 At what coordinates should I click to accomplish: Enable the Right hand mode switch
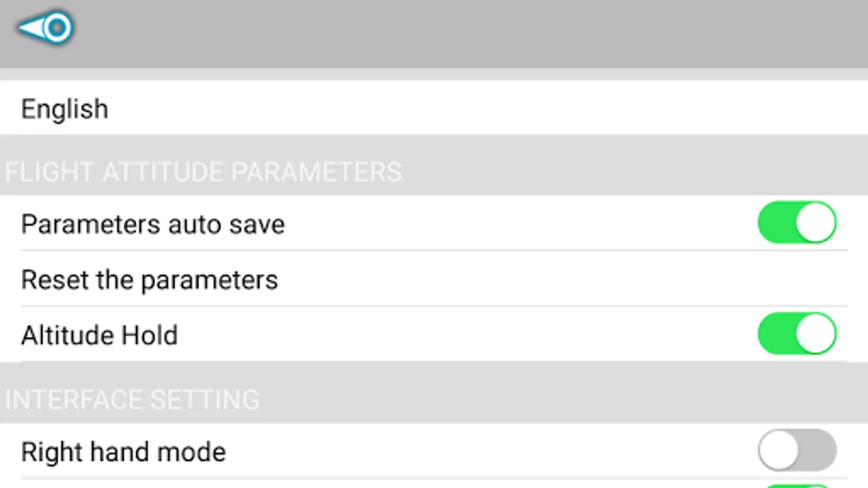[x=796, y=450]
